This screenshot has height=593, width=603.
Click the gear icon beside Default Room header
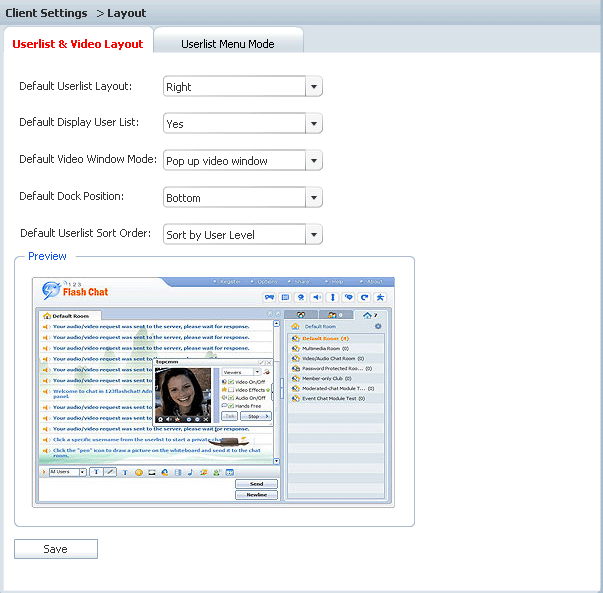377,327
